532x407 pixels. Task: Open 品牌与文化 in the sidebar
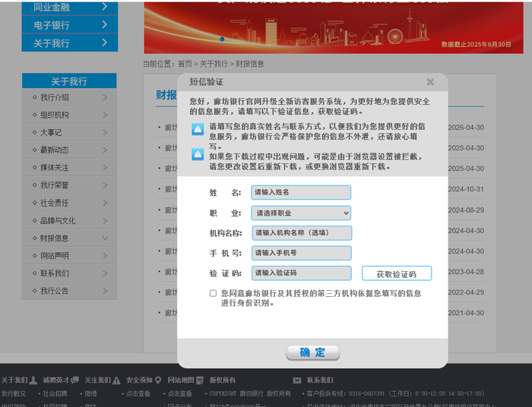click(70, 221)
